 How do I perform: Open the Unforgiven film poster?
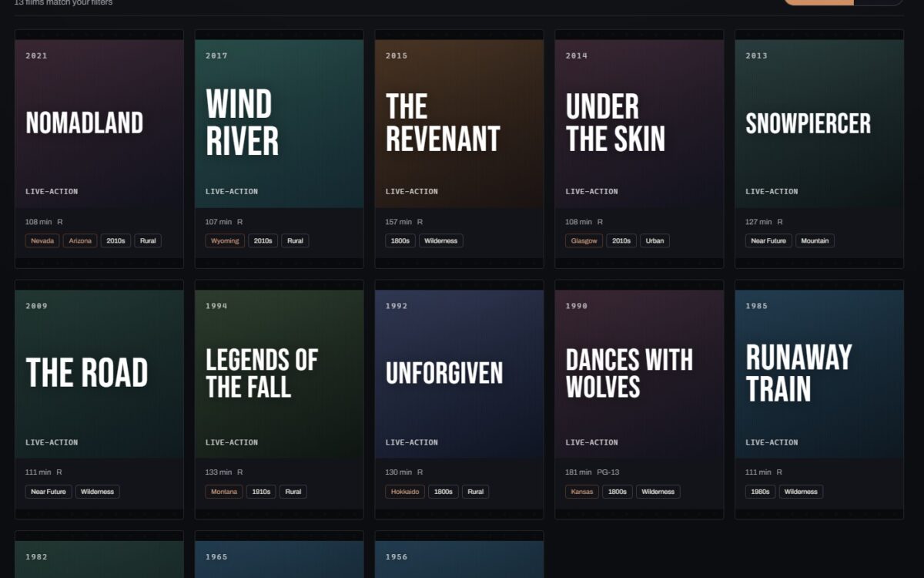[459, 375]
